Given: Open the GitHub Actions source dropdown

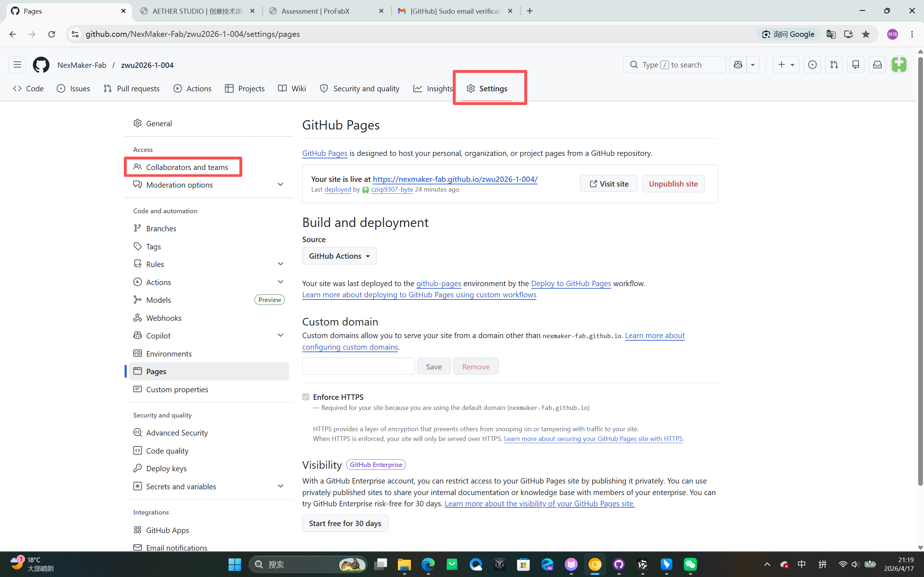Looking at the screenshot, I should click(x=339, y=256).
